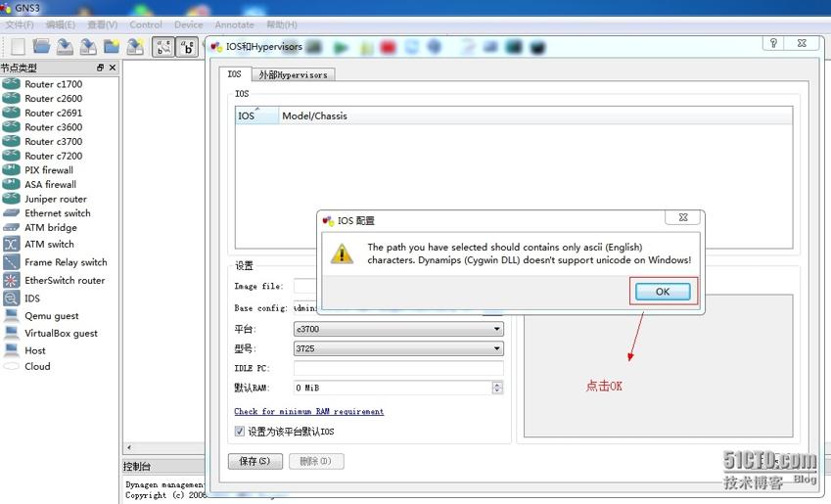Image resolution: width=831 pixels, height=504 pixels.
Task: Expand the 平台 c3700 dropdown
Action: (x=398, y=329)
